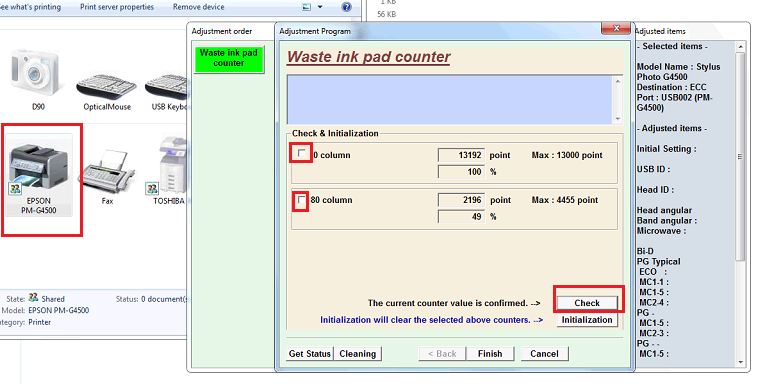Click Print server properties in toolbar
Screen dimensions: 762x384
tap(117, 7)
